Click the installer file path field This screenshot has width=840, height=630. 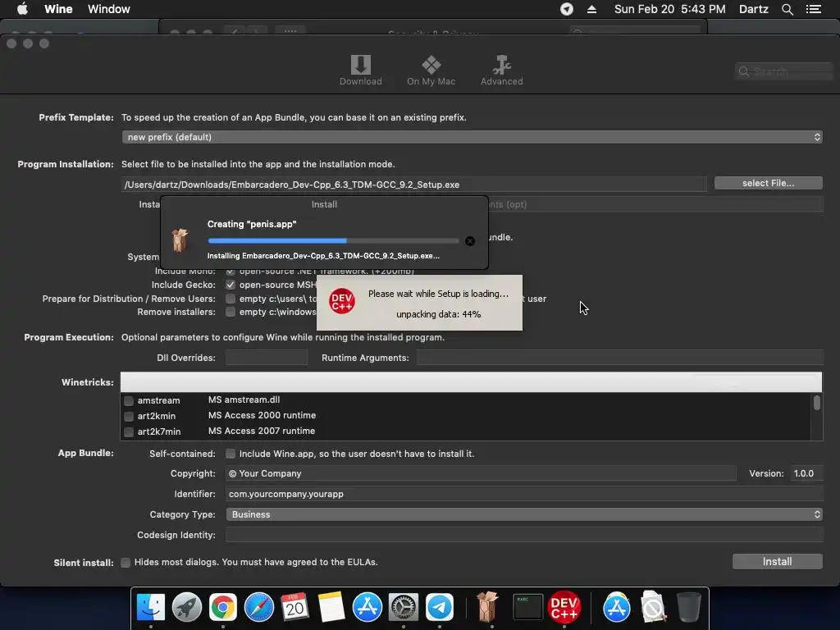click(x=413, y=185)
